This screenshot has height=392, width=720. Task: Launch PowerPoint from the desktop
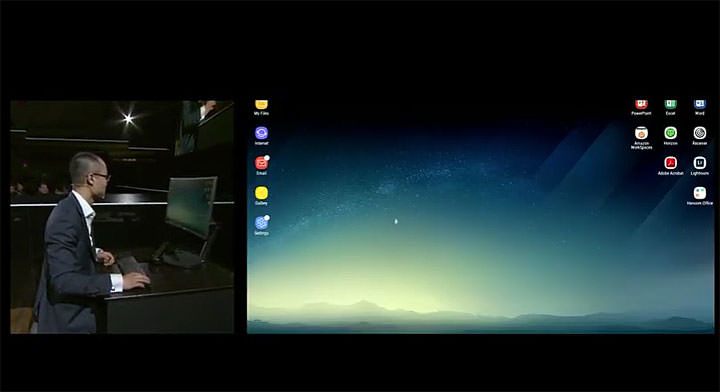[x=641, y=105]
